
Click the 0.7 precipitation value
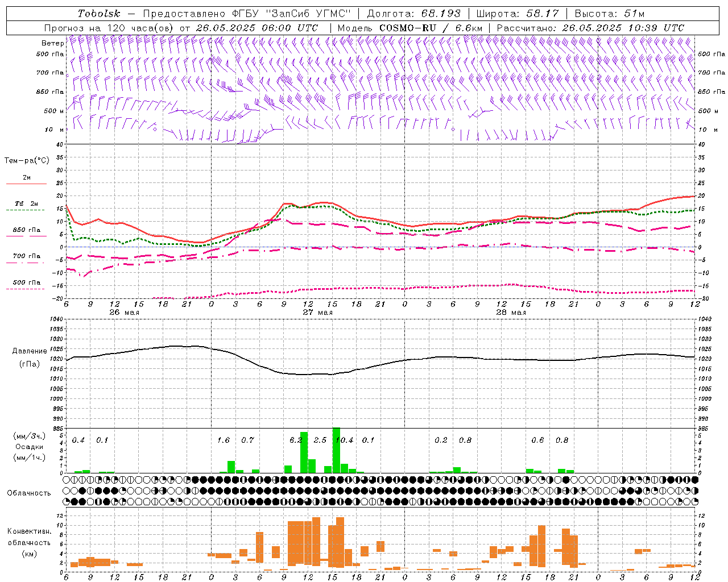tap(247, 440)
